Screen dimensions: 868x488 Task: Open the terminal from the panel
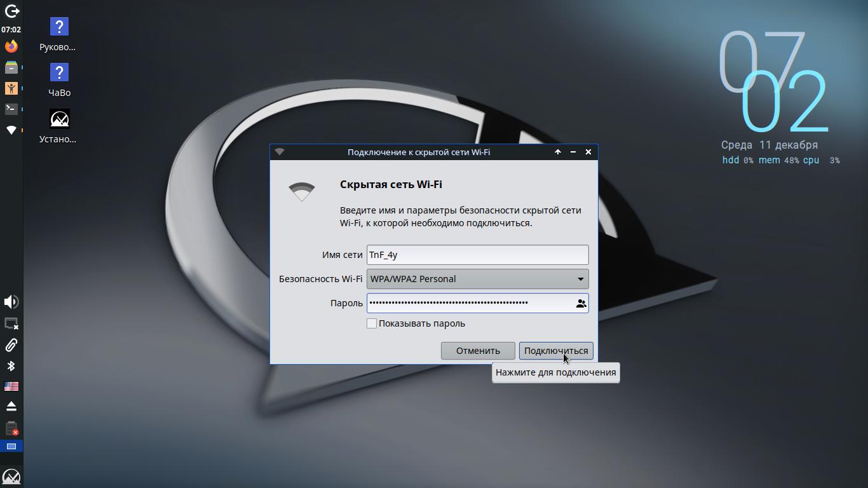pyautogui.click(x=11, y=109)
